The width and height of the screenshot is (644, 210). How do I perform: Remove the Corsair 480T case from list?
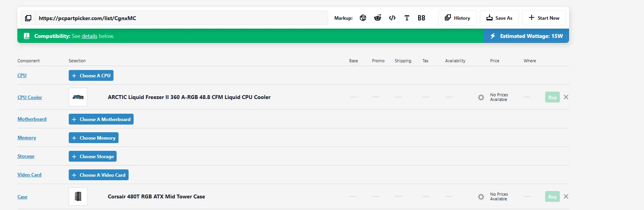566,196
